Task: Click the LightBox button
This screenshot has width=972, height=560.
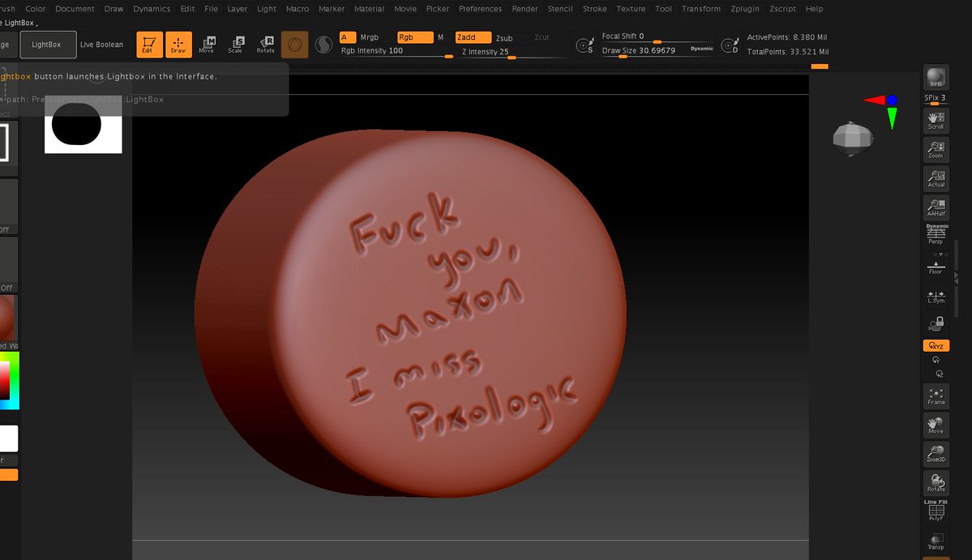Action: (x=48, y=45)
